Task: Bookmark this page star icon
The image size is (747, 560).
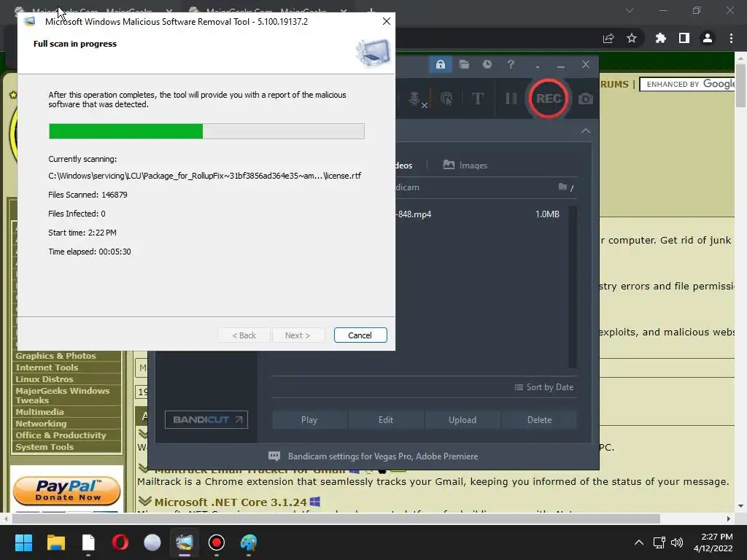Action: (x=632, y=38)
